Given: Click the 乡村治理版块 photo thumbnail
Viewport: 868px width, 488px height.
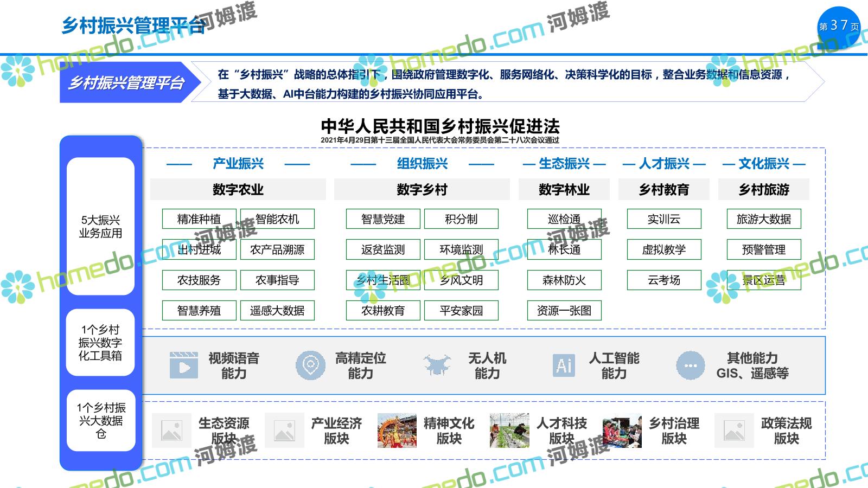Looking at the screenshot, I should [622, 432].
